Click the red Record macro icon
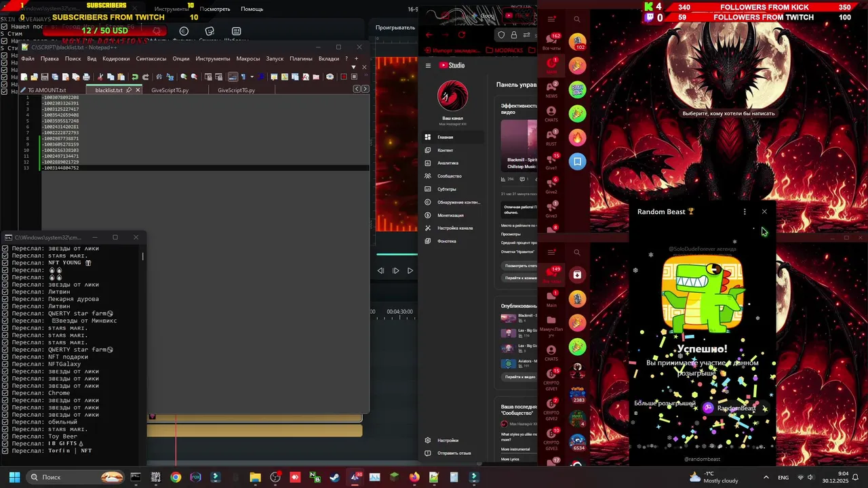868x488 pixels. (x=344, y=77)
